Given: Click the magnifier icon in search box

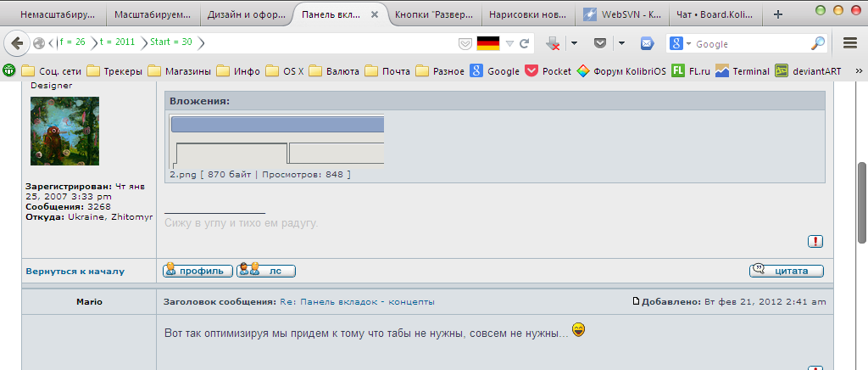Looking at the screenshot, I should pos(818,43).
